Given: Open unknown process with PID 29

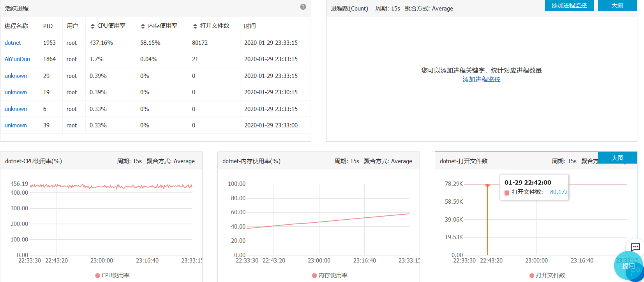Looking at the screenshot, I should coord(16,76).
